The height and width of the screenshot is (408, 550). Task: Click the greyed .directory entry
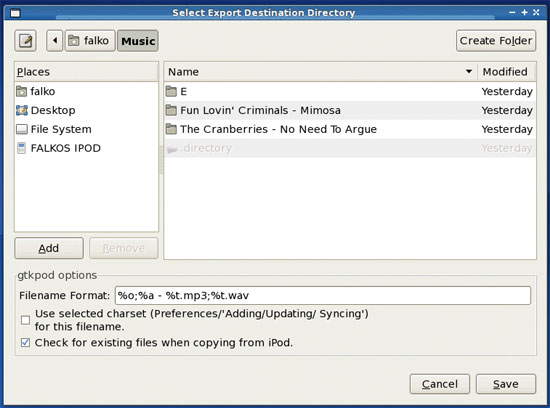(350, 148)
